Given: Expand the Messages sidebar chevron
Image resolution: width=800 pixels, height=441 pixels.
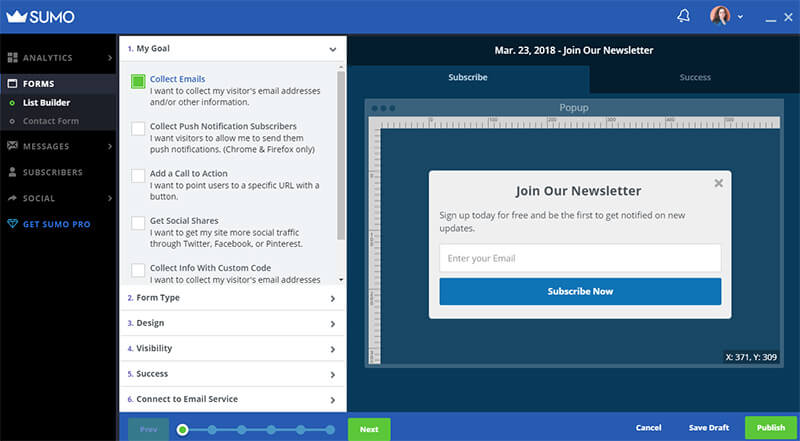Looking at the screenshot, I should [x=110, y=146].
